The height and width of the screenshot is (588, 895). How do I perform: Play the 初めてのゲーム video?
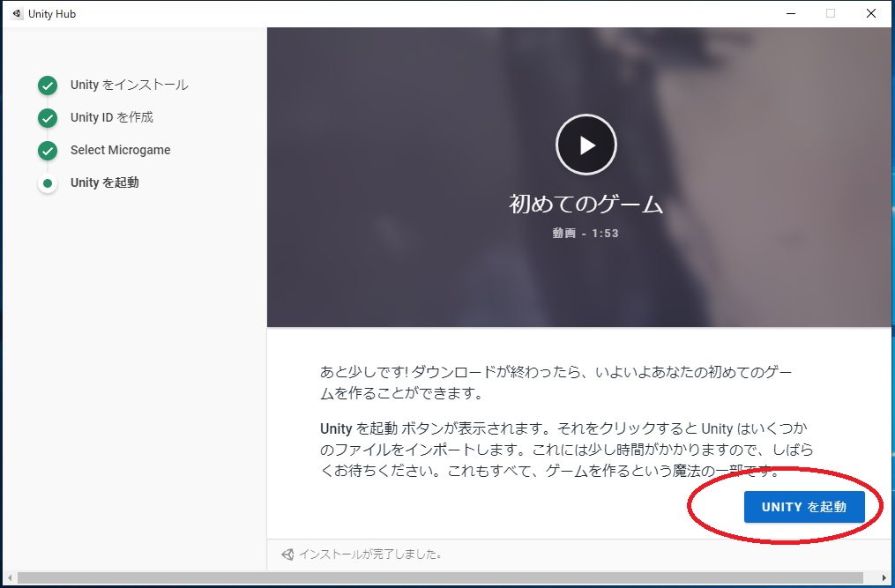(586, 145)
